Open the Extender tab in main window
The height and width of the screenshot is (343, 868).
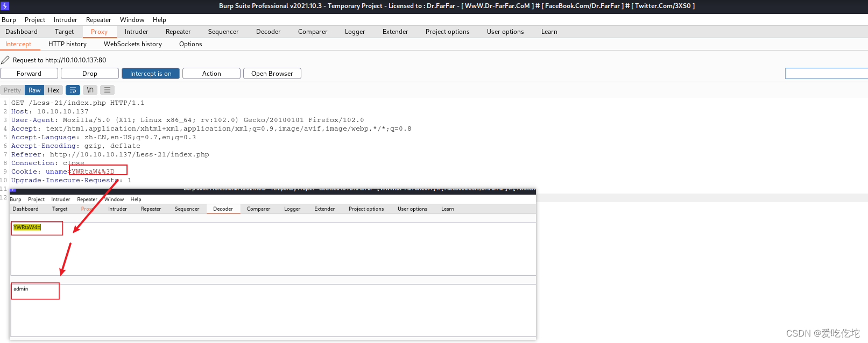point(396,32)
